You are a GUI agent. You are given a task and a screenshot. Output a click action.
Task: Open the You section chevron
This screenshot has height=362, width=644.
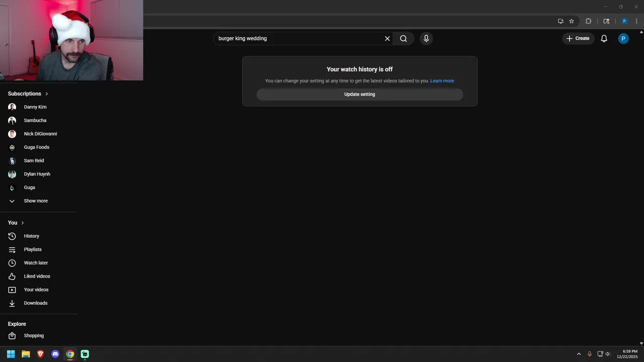pyautogui.click(x=22, y=223)
